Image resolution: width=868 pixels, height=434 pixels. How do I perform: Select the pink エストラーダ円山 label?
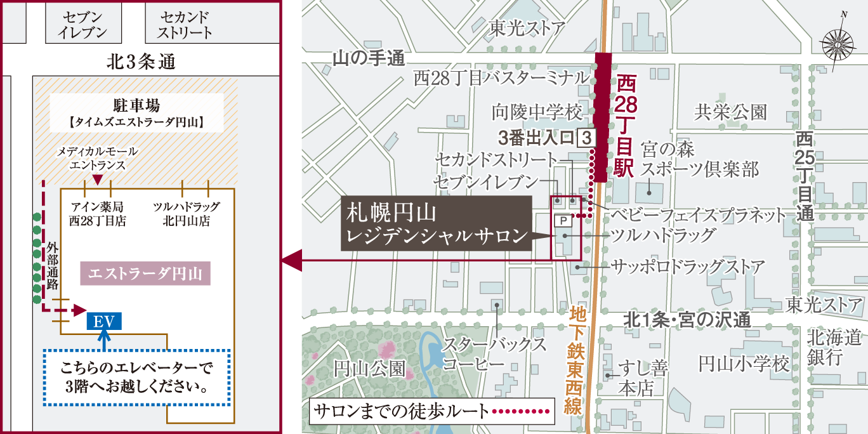tap(145, 274)
